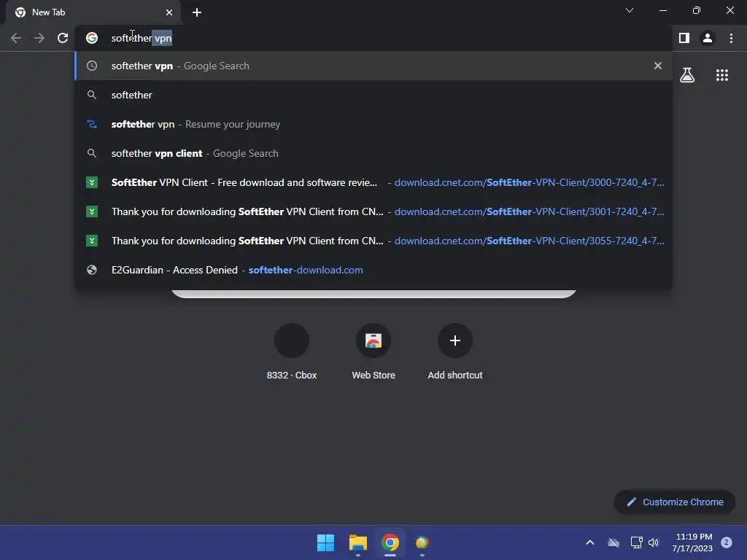
Task: Click clock history icon of first suggestion
Action: (92, 66)
